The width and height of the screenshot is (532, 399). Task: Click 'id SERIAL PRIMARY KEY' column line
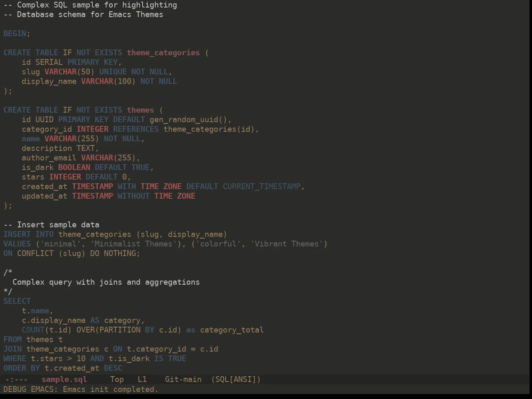coord(71,62)
